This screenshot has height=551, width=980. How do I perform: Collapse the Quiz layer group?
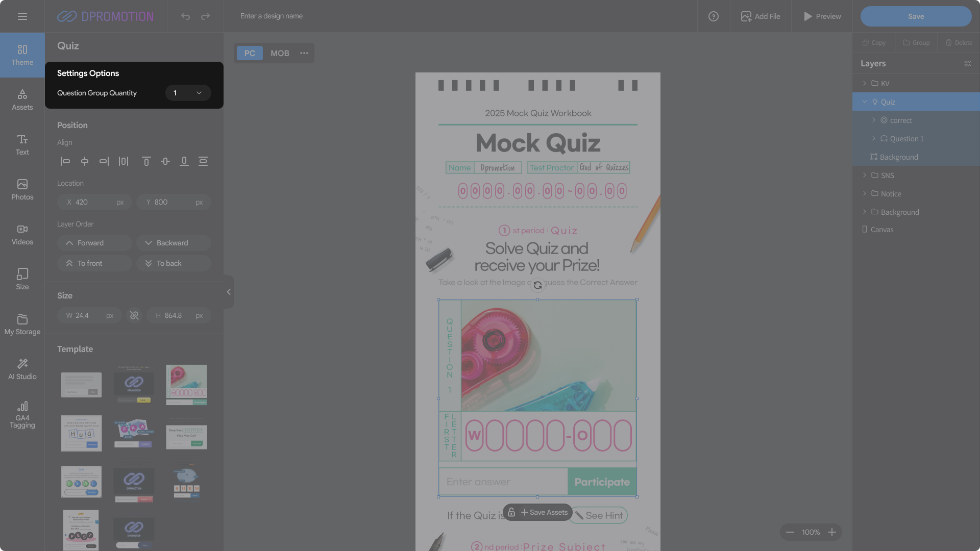[x=865, y=102]
